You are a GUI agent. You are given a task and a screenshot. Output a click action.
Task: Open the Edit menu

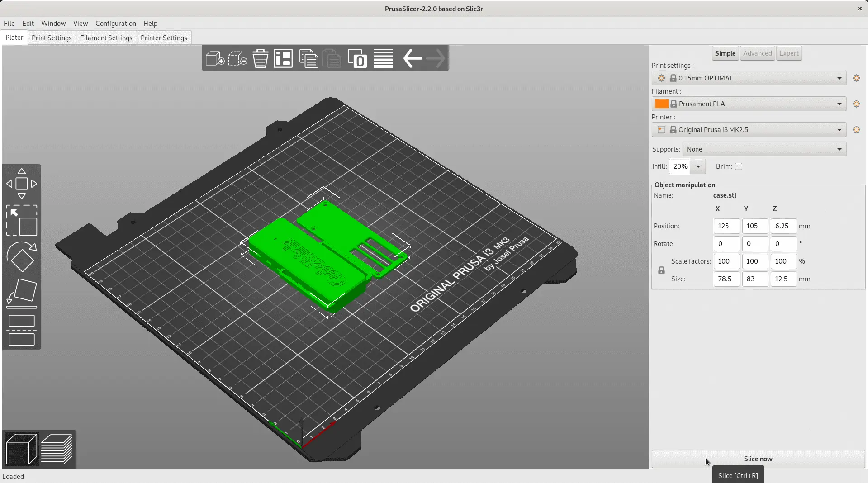[x=28, y=24]
